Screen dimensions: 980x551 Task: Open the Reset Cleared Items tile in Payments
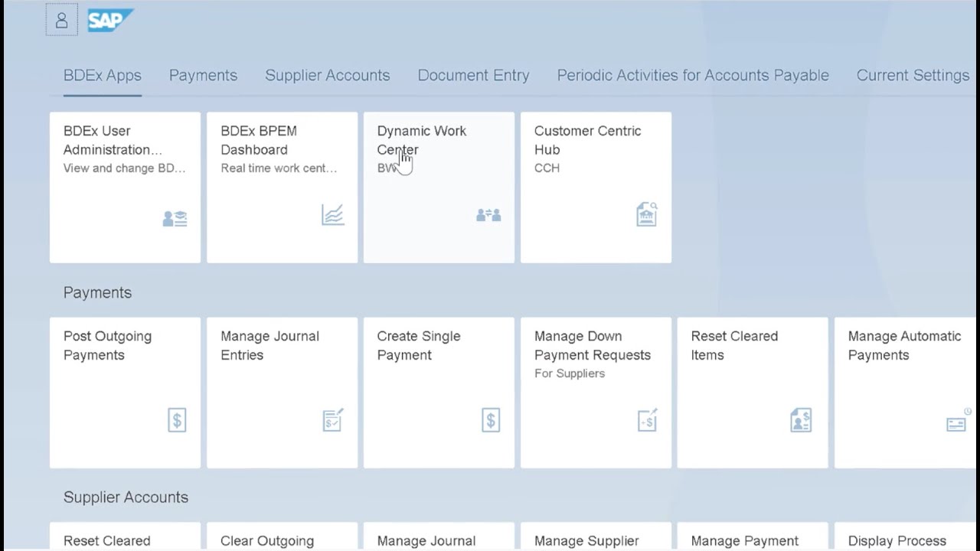tap(753, 393)
